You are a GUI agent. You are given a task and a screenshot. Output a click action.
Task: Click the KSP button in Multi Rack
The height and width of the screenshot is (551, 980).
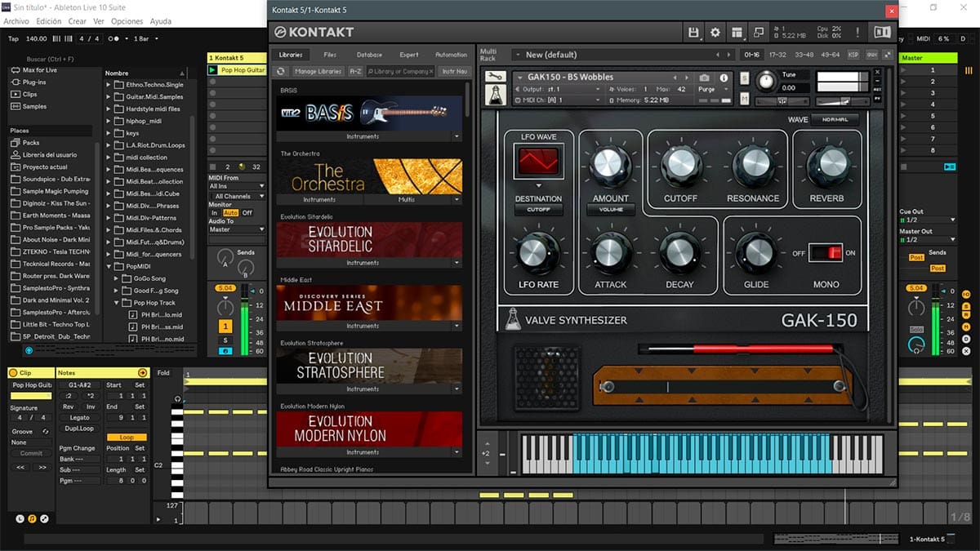tap(853, 55)
